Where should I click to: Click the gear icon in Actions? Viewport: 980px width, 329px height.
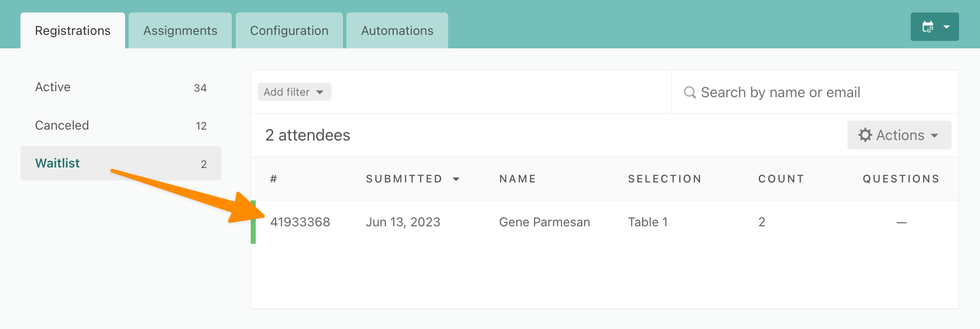click(x=865, y=135)
